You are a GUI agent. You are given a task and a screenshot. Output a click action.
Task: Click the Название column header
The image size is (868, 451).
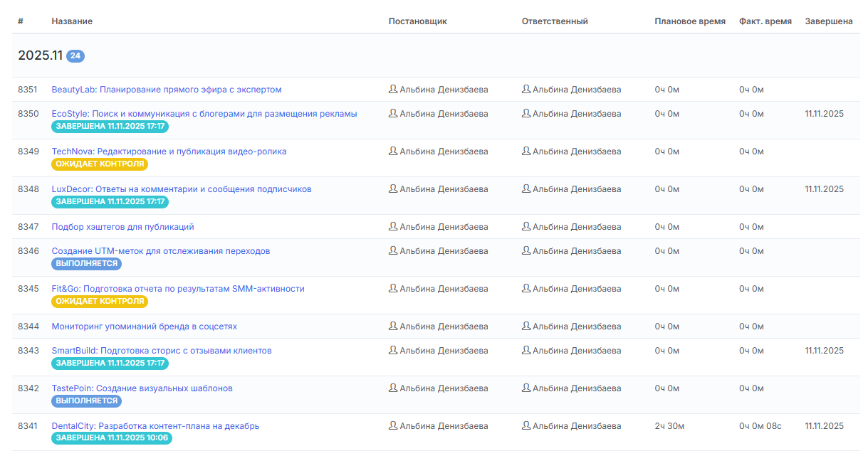(x=72, y=21)
